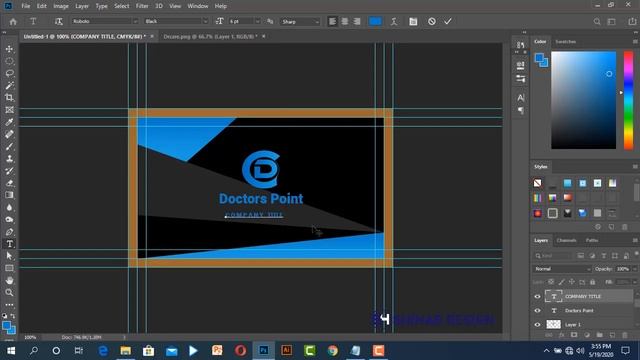Open the anti-aliasing Sharp dropdown
This screenshot has width=640, height=360.
click(x=300, y=22)
